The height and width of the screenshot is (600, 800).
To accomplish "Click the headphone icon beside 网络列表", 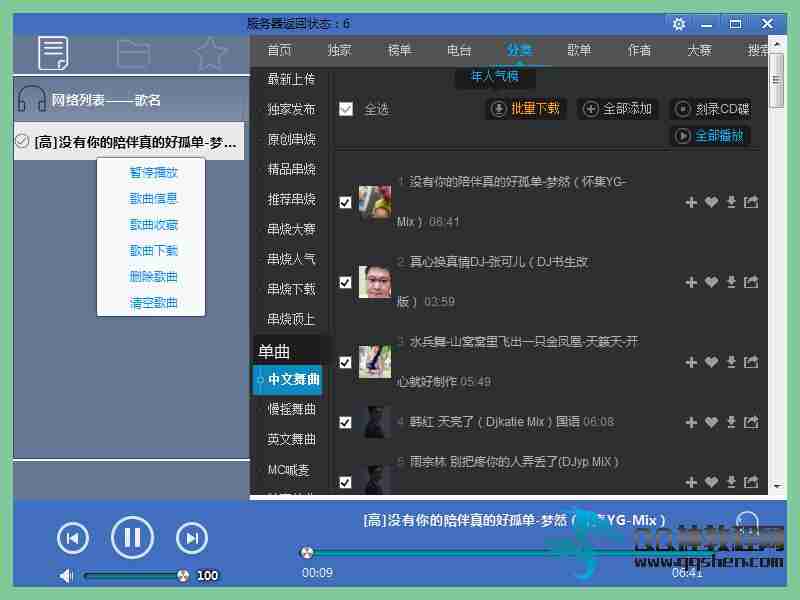I will pos(32,99).
